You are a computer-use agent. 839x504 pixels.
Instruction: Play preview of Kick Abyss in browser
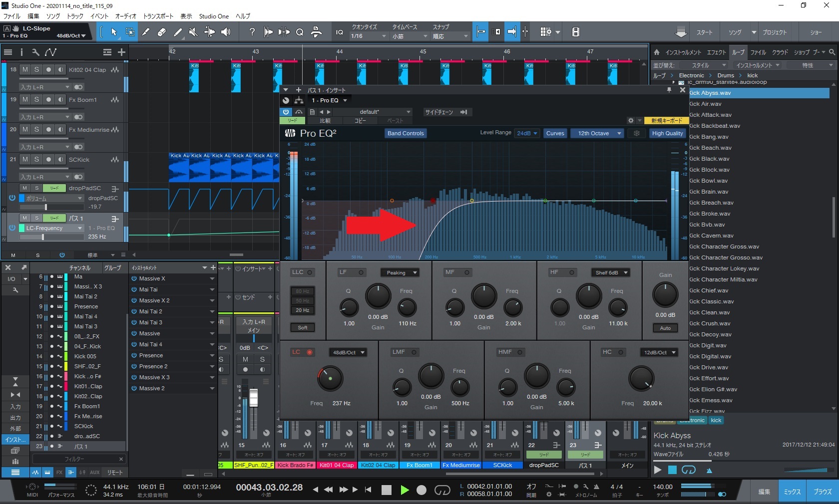coord(658,470)
